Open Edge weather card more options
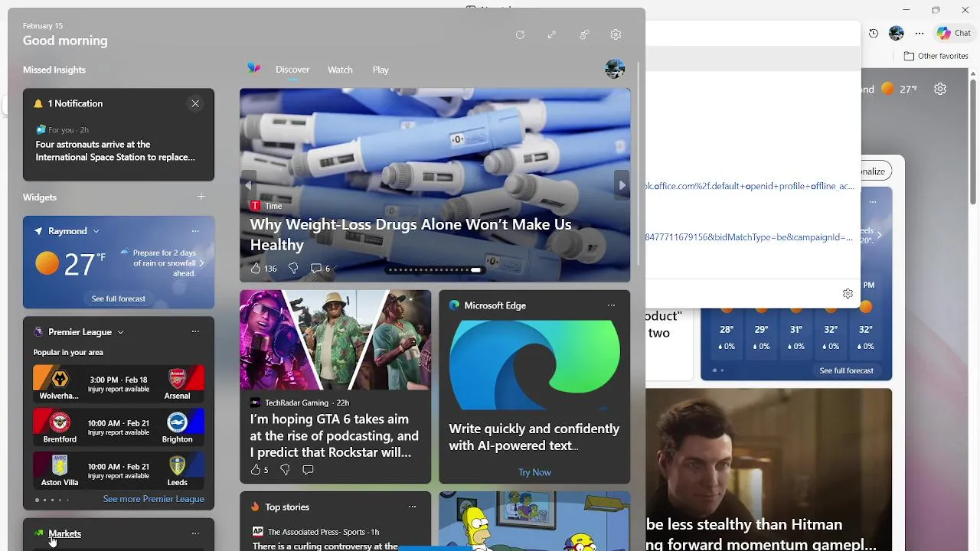Image resolution: width=980 pixels, height=551 pixels. click(x=873, y=202)
